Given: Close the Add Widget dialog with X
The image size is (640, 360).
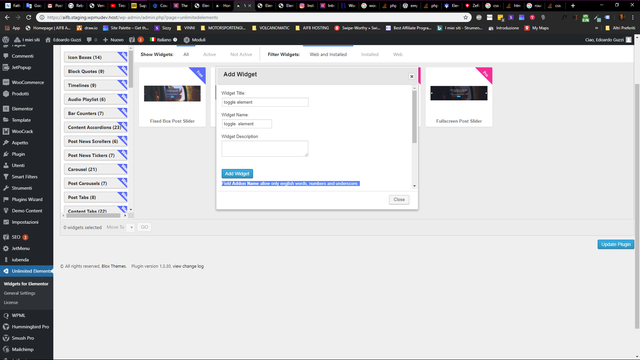Looking at the screenshot, I should (x=411, y=76).
